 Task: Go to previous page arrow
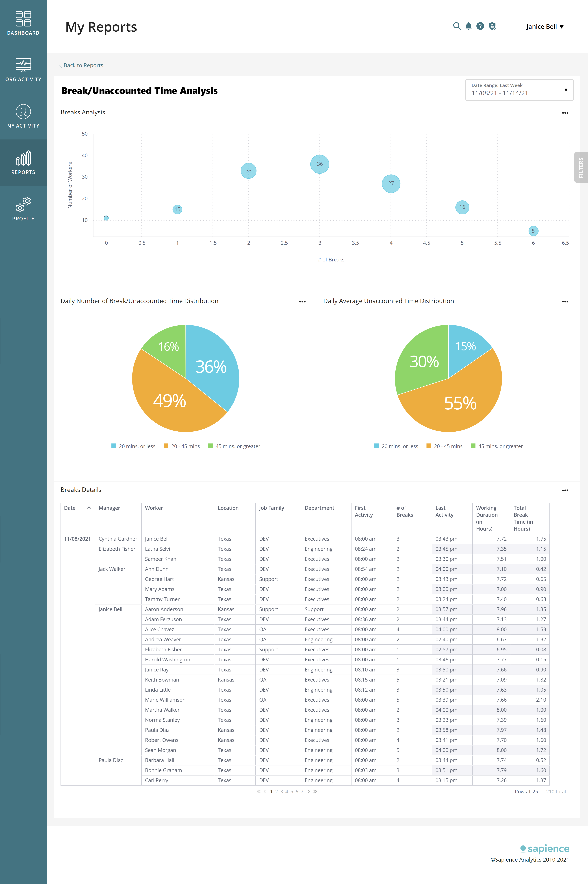(265, 791)
